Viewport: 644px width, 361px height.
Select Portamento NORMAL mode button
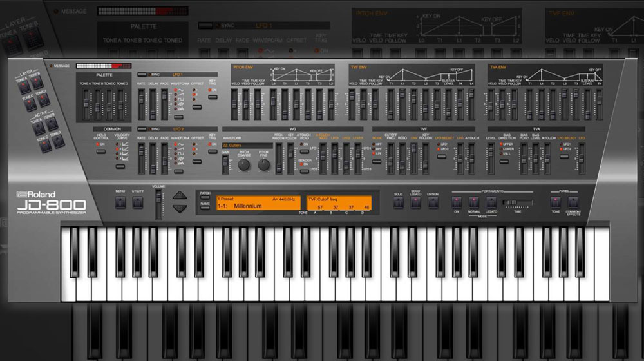click(x=473, y=202)
